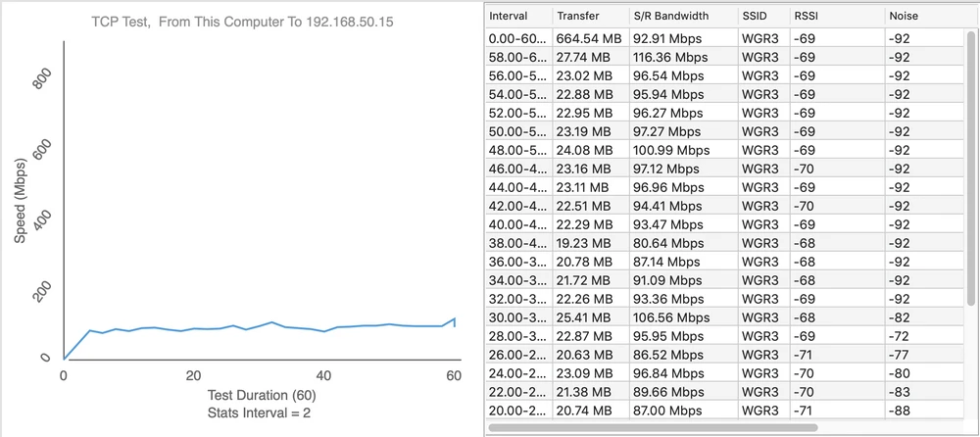This screenshot has height=437, width=980.
Task: Sort results by RSSI column header
Action: (x=833, y=17)
